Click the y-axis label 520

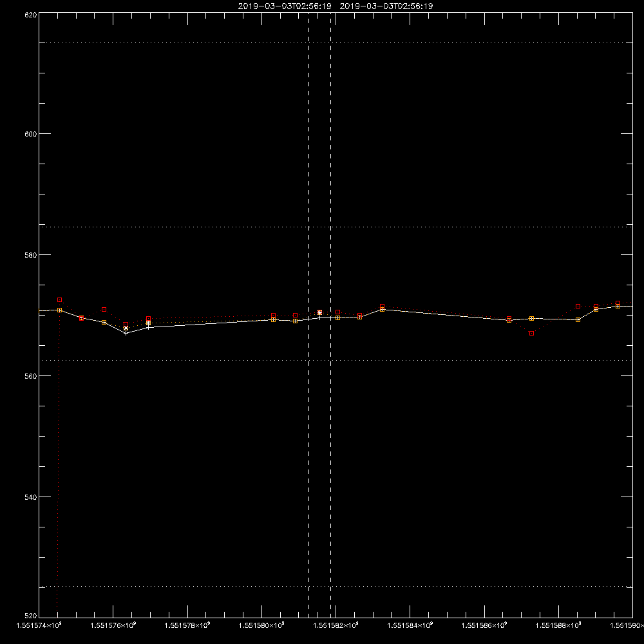31,616
